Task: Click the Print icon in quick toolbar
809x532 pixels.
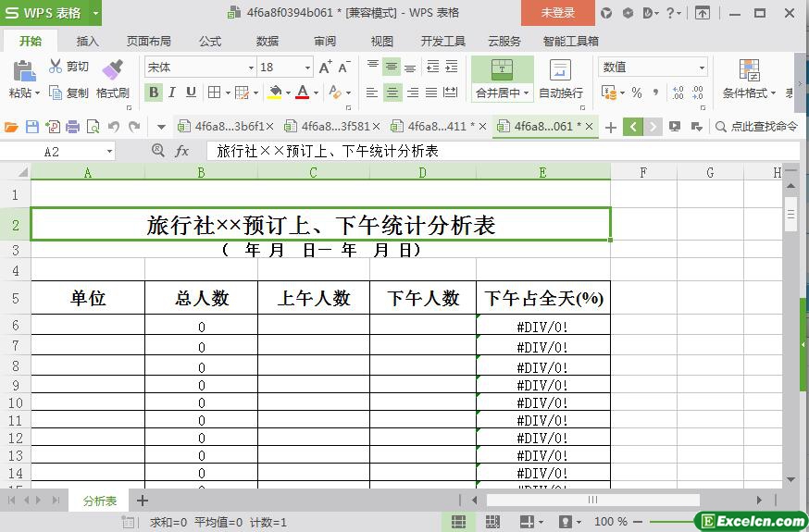Action: tap(73, 127)
